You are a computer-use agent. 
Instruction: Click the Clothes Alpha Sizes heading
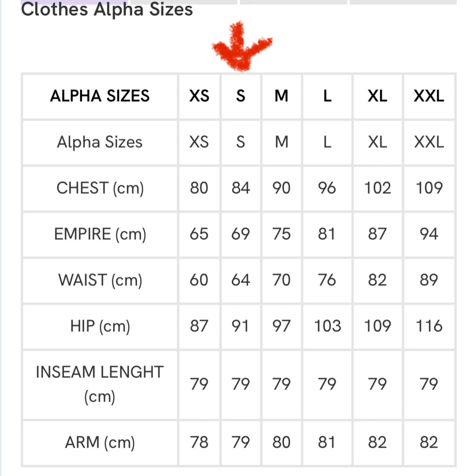(107, 9)
